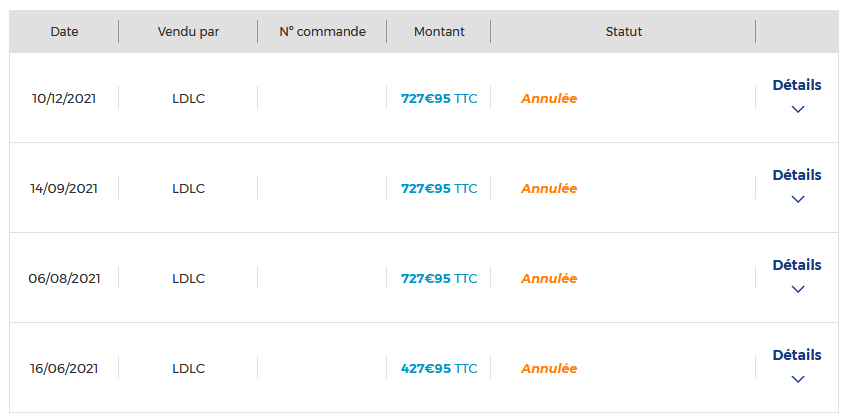Expand chevron for the 10/12/2021 order

(x=797, y=109)
